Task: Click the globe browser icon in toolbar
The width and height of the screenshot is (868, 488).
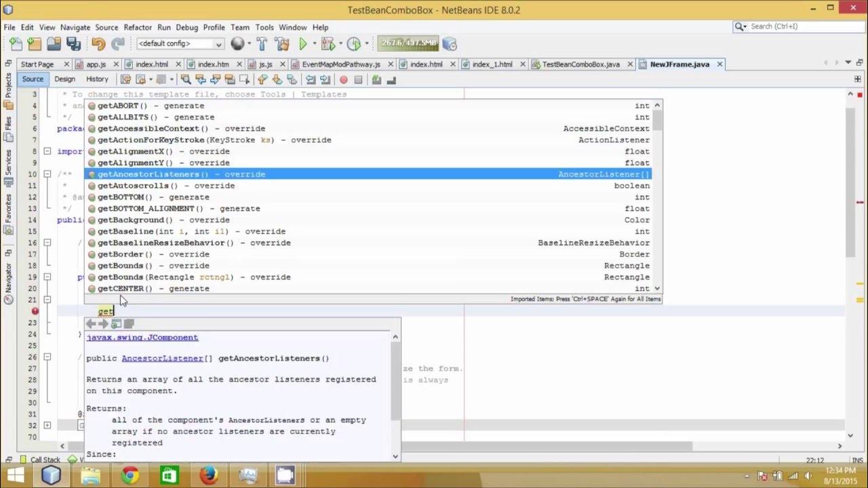Action: click(237, 44)
